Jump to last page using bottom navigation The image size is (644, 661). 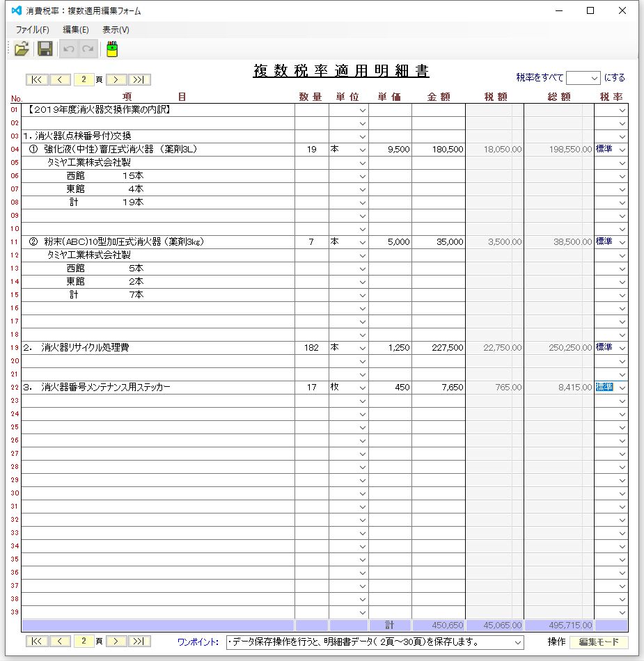(x=139, y=642)
